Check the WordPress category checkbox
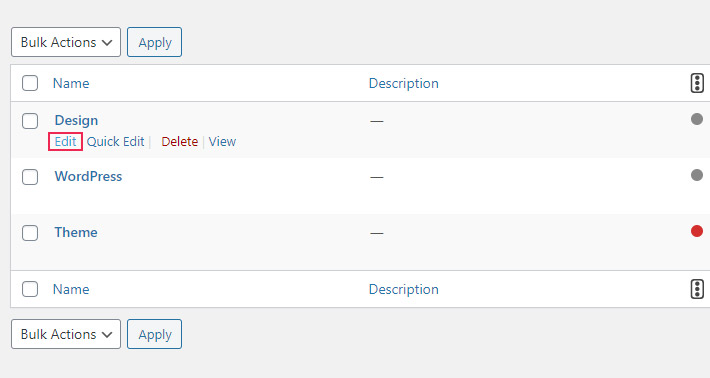Image resolution: width=710 pixels, height=378 pixels. tap(30, 177)
